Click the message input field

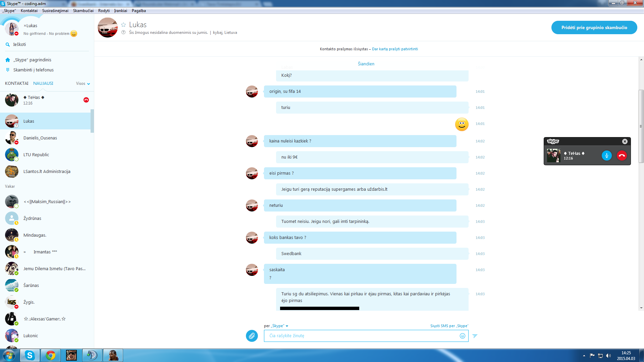(x=362, y=336)
